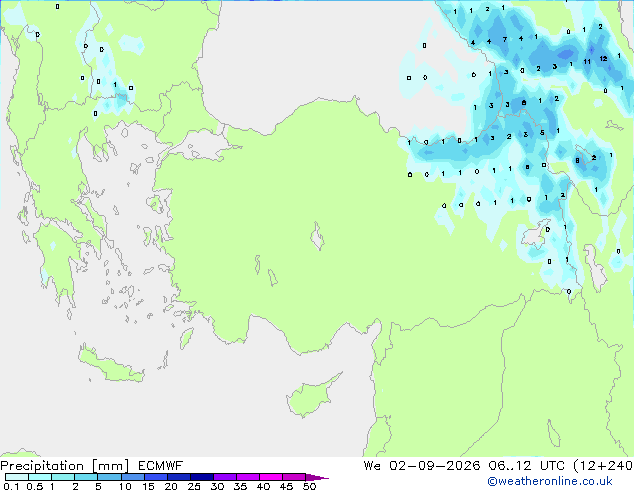Click the legend label 0.5
The width and height of the screenshot is (634, 490).
tap(34, 486)
